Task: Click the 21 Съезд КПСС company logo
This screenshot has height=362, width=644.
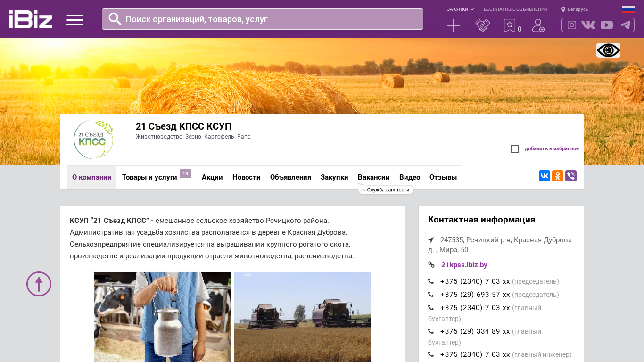Action: (93, 140)
